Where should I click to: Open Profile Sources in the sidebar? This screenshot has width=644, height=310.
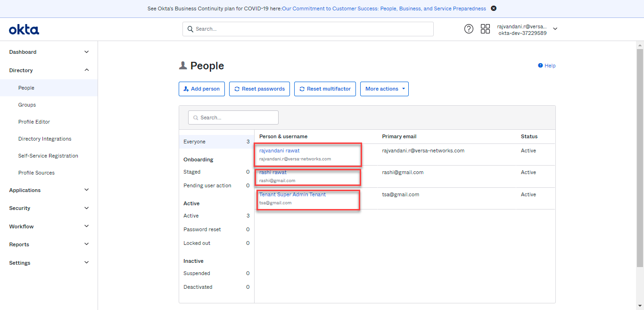tap(36, 173)
